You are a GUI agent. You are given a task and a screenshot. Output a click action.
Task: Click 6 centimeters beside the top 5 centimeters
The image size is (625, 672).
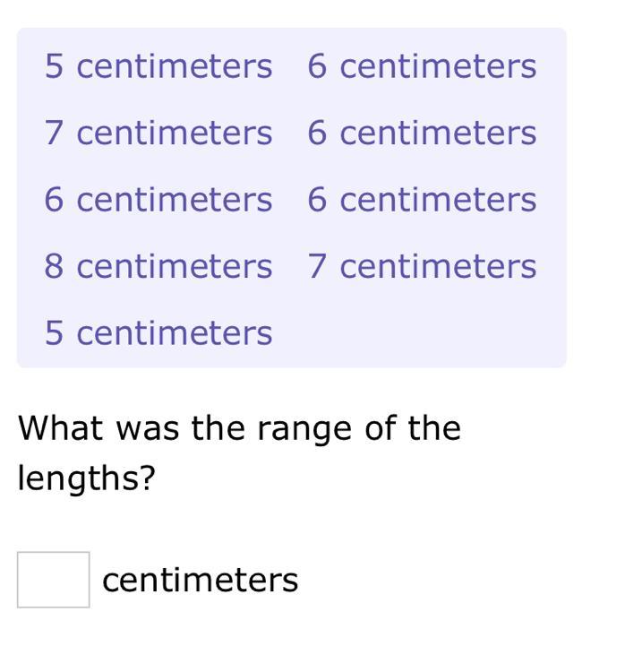point(422,66)
